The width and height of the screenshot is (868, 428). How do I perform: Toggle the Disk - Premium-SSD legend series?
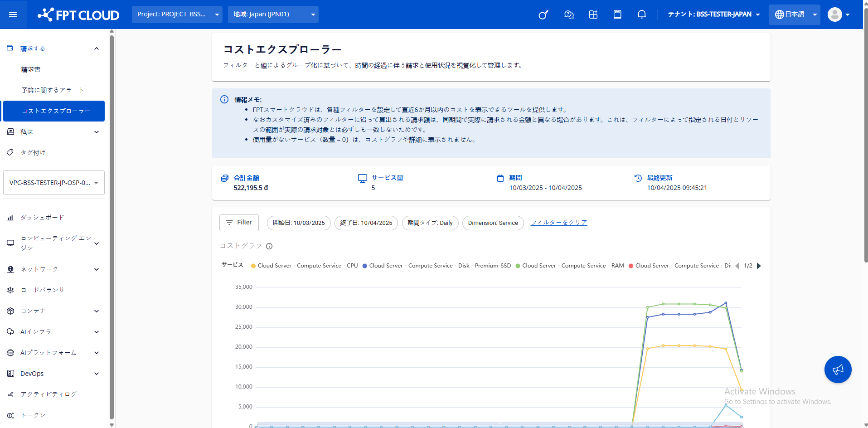click(436, 266)
